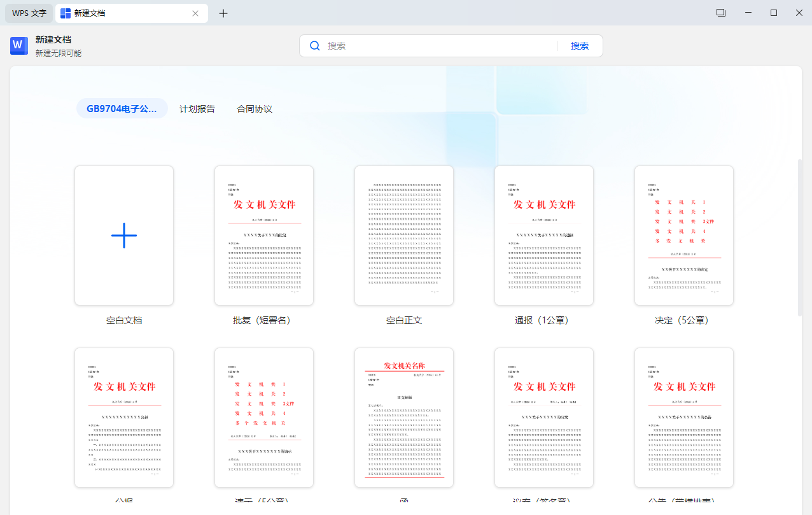Close the 新建文档 tab

point(195,13)
